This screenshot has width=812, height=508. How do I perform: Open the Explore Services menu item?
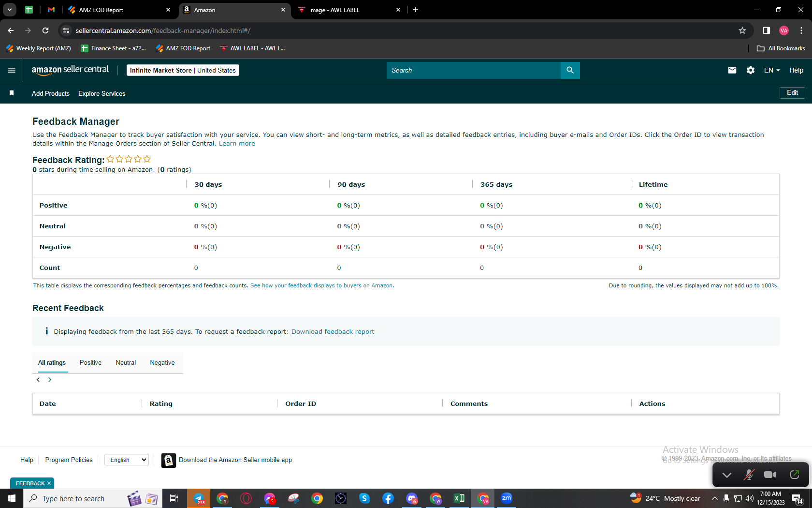102,93
